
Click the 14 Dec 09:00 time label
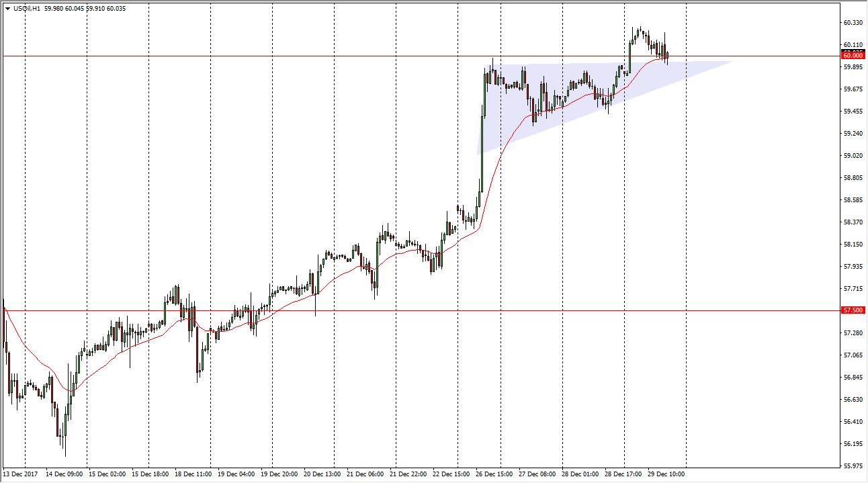tap(64, 474)
